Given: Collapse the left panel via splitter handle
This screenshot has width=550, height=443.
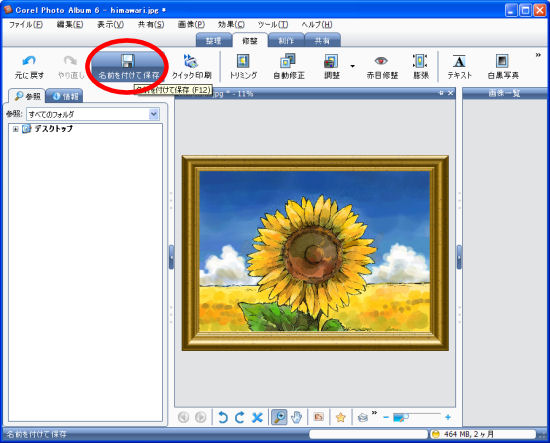Looking at the screenshot, I should pyautogui.click(x=171, y=257).
